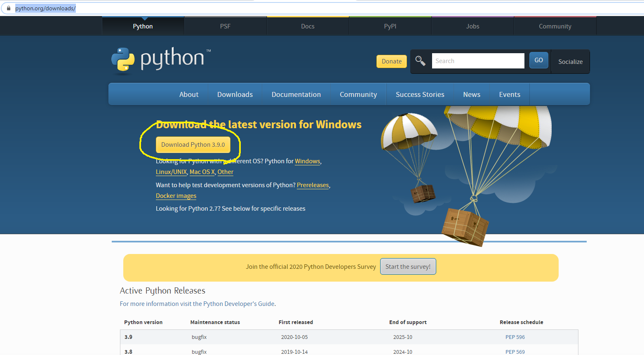Open Community tab in the top bar
This screenshot has width=644, height=355.
tap(555, 26)
